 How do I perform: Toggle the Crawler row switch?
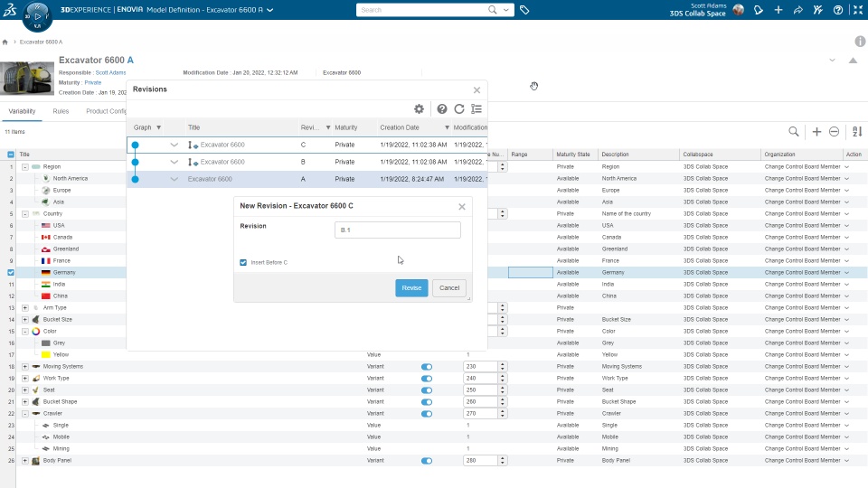point(426,414)
